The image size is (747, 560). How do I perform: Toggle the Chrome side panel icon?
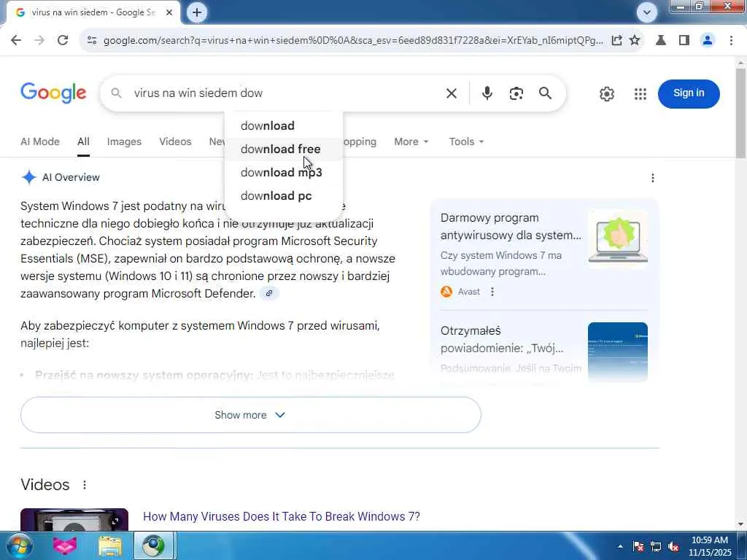coord(684,41)
